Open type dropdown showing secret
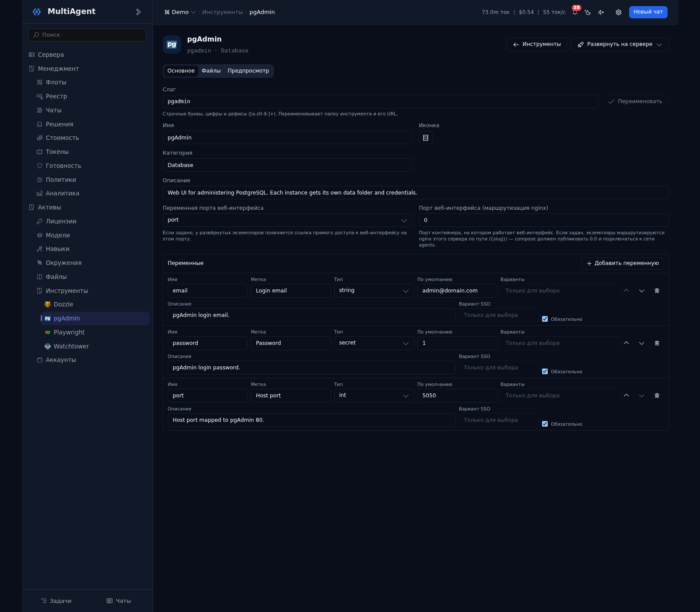 coord(374,343)
